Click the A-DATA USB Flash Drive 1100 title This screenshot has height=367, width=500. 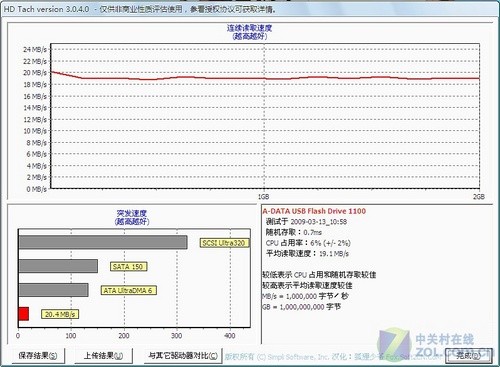coord(314,211)
